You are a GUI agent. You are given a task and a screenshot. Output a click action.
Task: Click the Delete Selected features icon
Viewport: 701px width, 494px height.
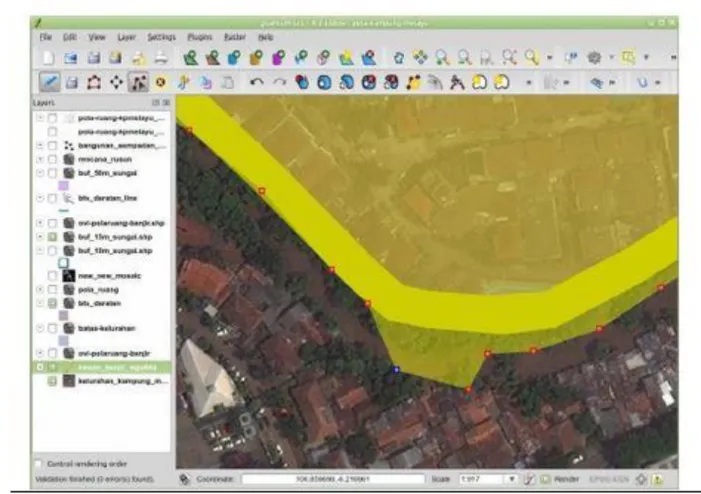click(160, 83)
